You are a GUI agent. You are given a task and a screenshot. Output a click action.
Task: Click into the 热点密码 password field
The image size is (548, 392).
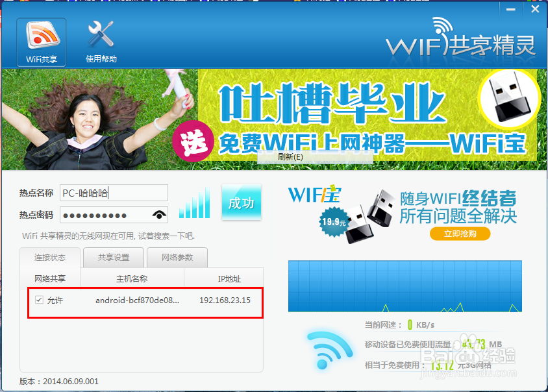(114, 215)
